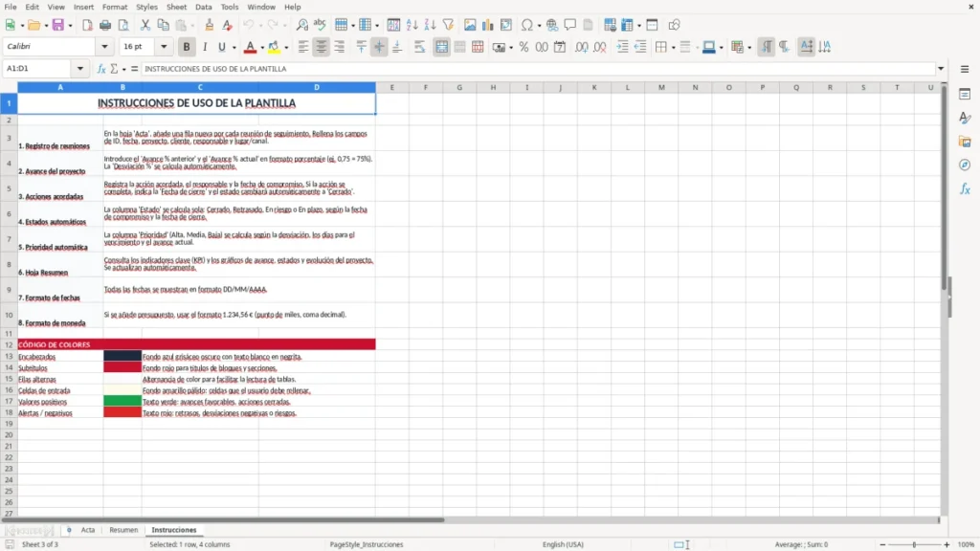This screenshot has width=980, height=551.
Task: Click the dark blue swatch for Encabezados
Action: 122,356
